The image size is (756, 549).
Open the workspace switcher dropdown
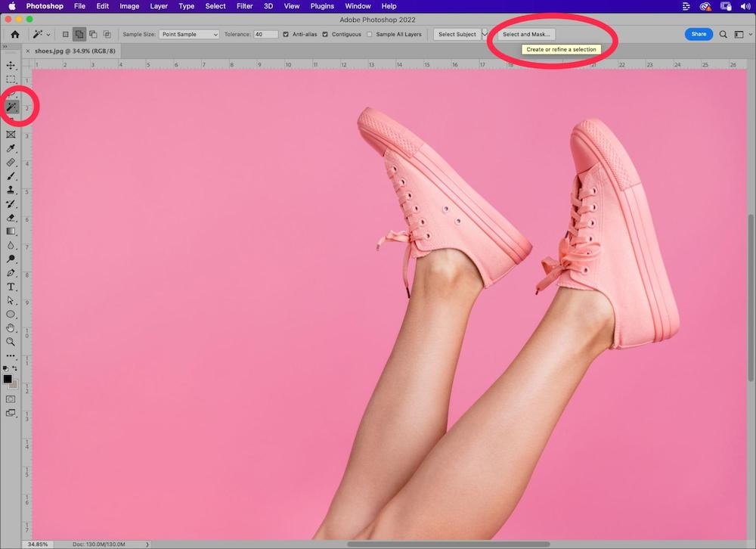(740, 34)
